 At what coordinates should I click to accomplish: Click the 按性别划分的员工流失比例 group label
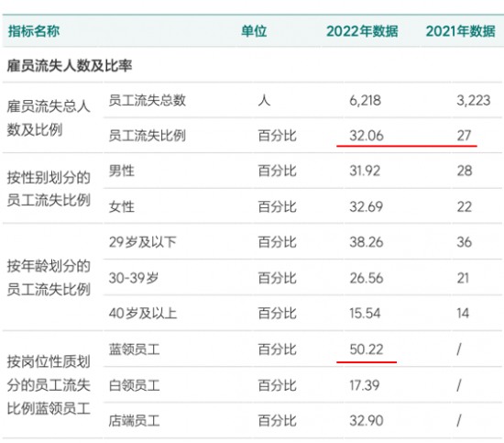(49, 189)
